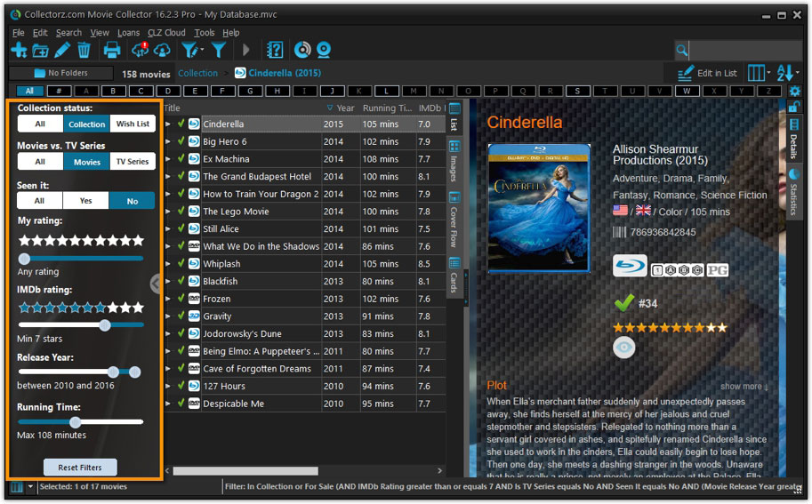Click the top search input field
Screen dimensions: 812x504
[x=744, y=50]
